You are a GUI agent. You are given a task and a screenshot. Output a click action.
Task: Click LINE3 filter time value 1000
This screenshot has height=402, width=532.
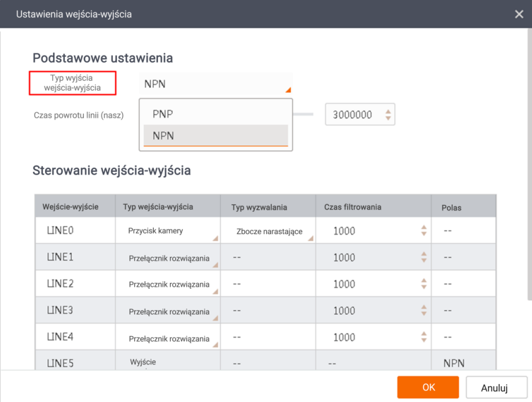pos(344,311)
